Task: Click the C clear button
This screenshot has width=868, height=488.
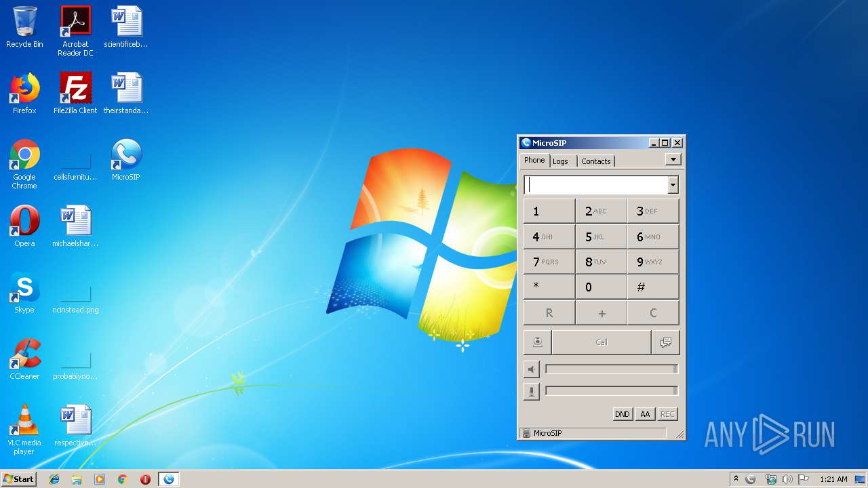Action: (x=653, y=313)
